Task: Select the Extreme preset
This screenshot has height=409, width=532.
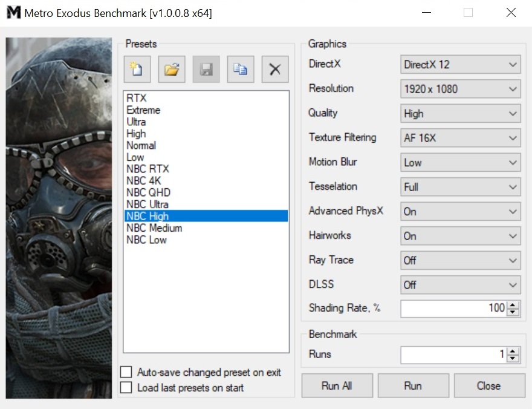Action: (206, 110)
